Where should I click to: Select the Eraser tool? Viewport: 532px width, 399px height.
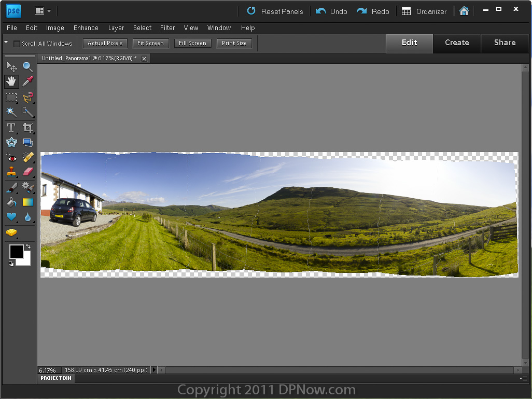[x=27, y=172]
